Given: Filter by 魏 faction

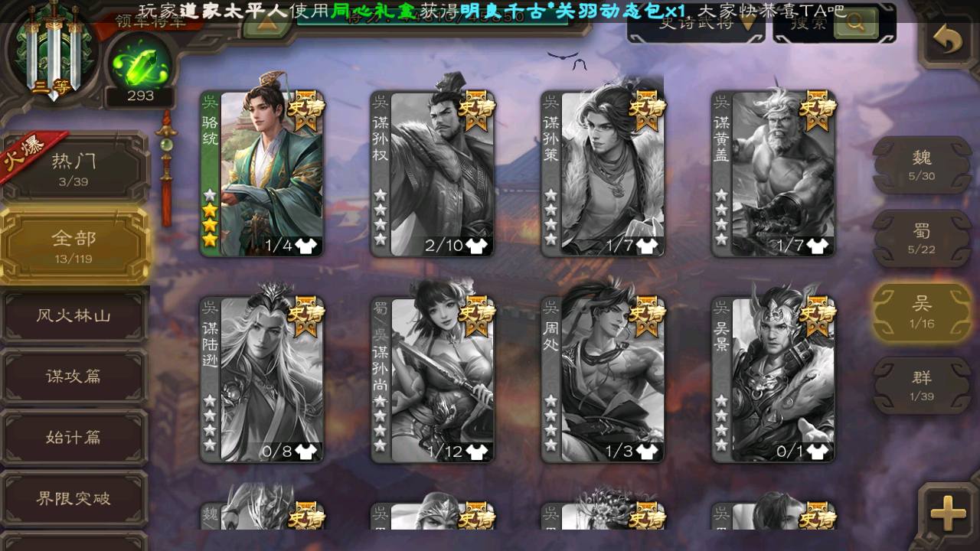Looking at the screenshot, I should pos(922,165).
